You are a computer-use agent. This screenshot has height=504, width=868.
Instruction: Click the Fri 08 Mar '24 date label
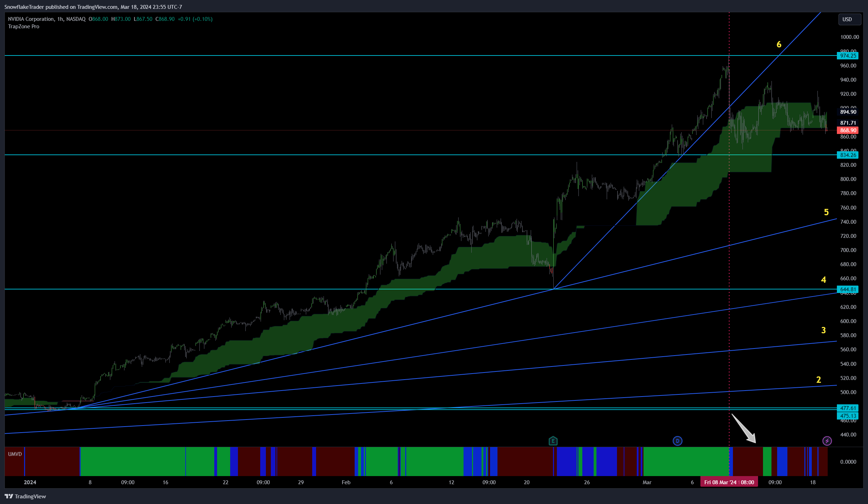coord(729,482)
